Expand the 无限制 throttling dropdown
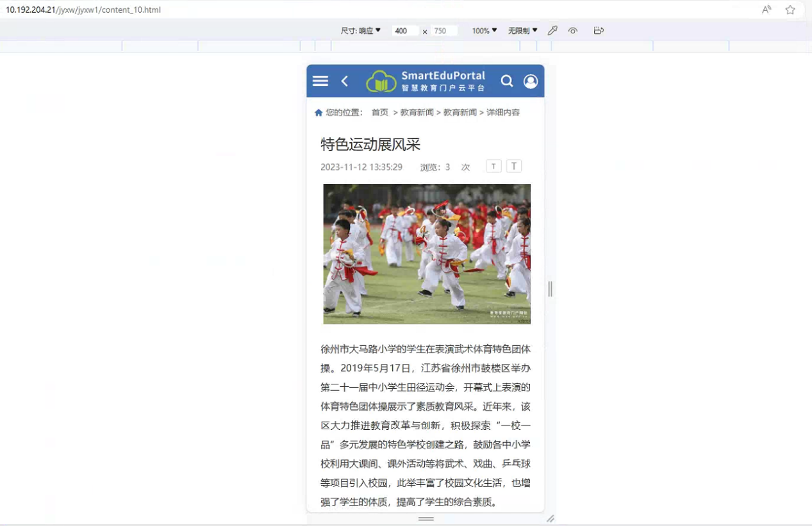Image resolution: width=812 pixels, height=526 pixels. click(x=523, y=31)
